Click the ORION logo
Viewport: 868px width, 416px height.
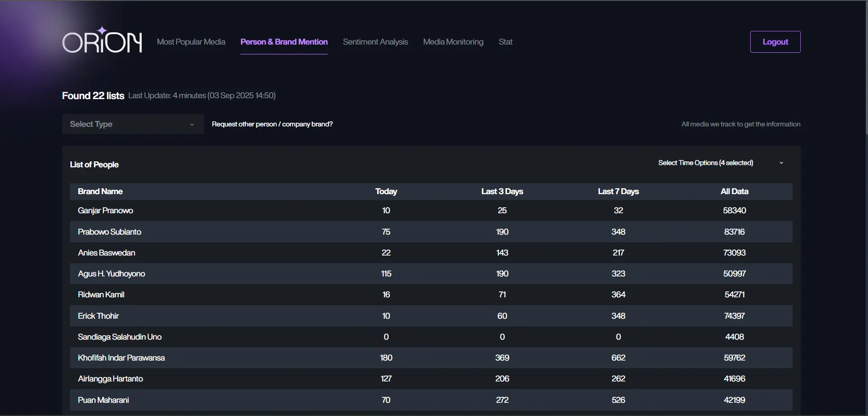tap(102, 41)
